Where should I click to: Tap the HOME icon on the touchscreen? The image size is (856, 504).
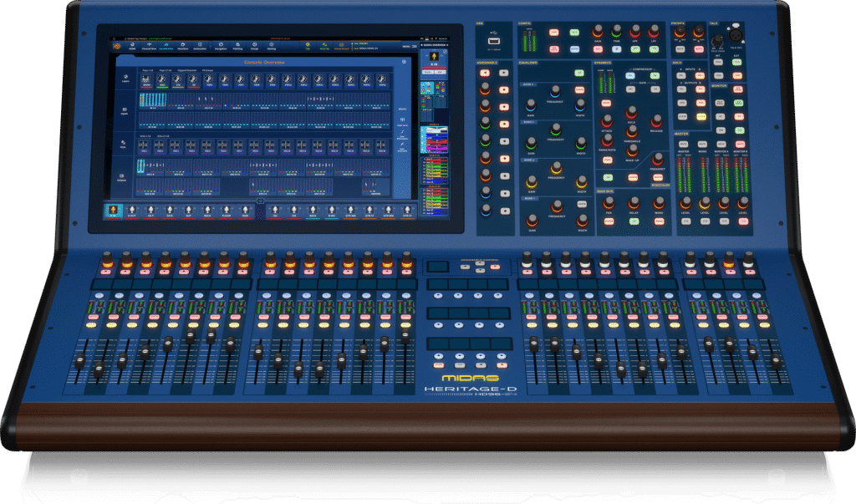point(133,46)
